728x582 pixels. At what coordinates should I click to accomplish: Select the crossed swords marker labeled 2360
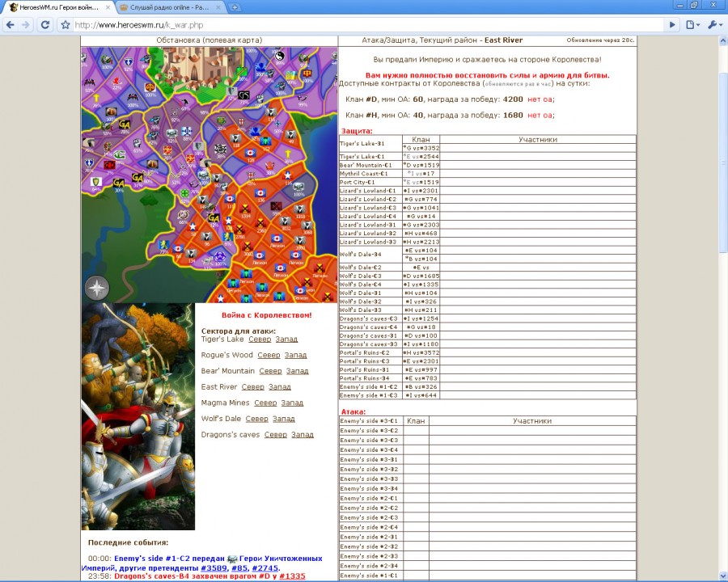click(x=260, y=223)
